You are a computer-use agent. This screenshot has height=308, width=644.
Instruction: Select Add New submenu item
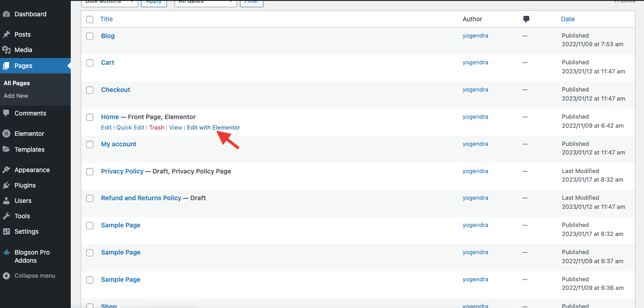coord(16,96)
